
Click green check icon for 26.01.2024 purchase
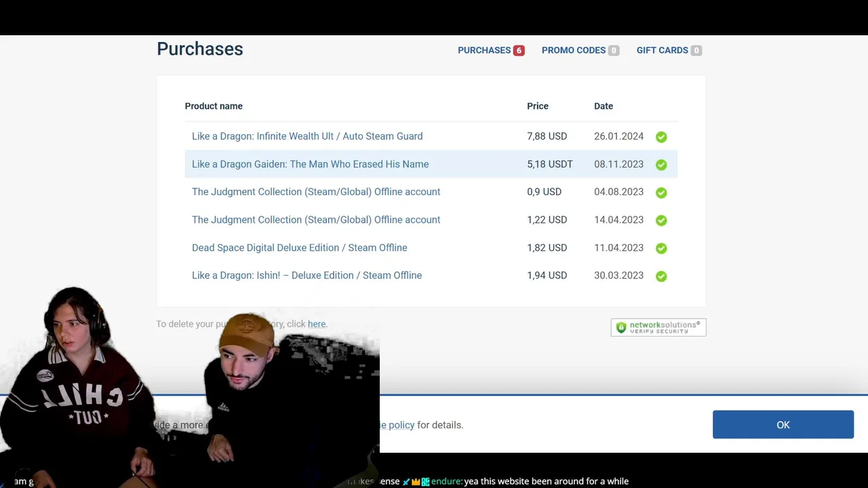661,137
